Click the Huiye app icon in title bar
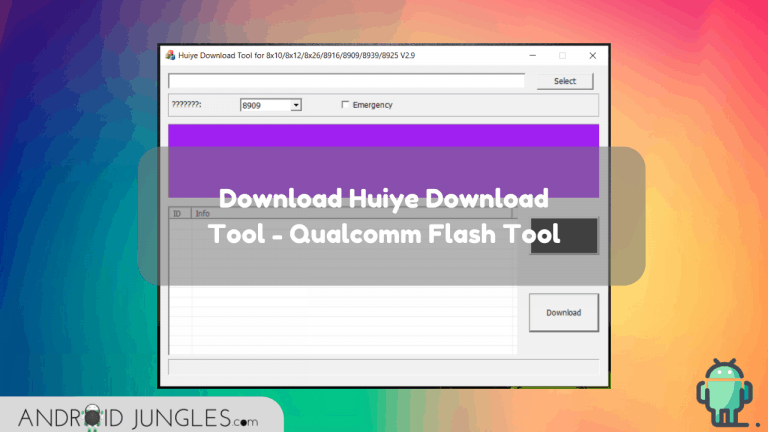This screenshot has width=768, height=432. click(x=170, y=55)
